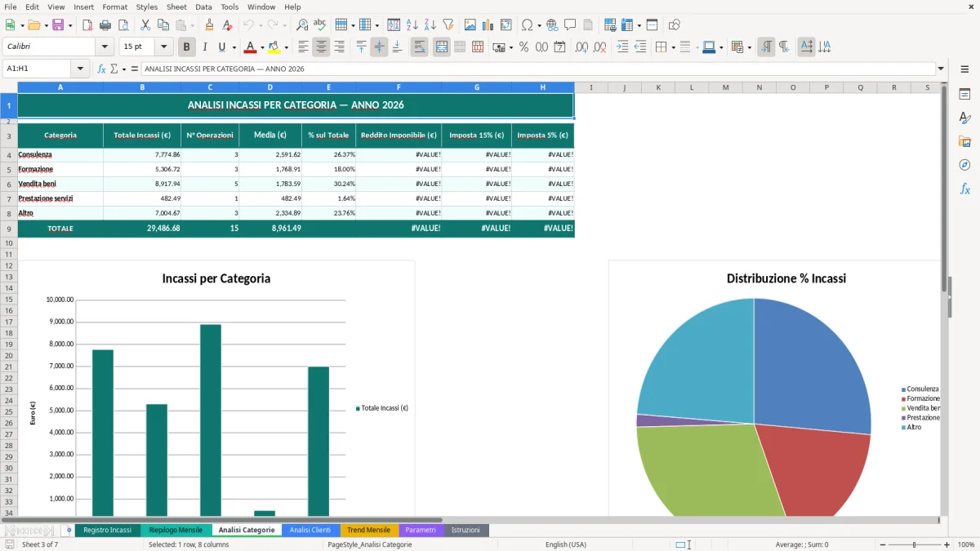This screenshot has width=980, height=551.
Task: Open the Font Name dropdown
Action: pos(104,47)
